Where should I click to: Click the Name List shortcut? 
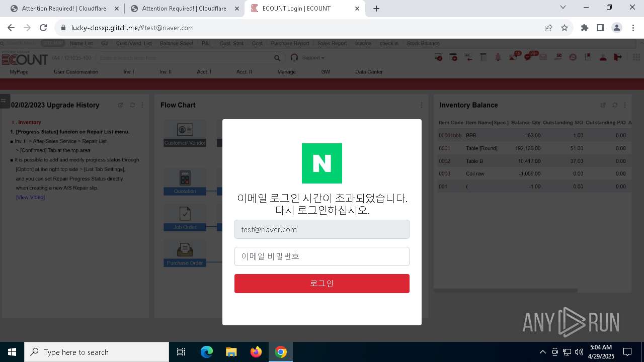tap(81, 43)
